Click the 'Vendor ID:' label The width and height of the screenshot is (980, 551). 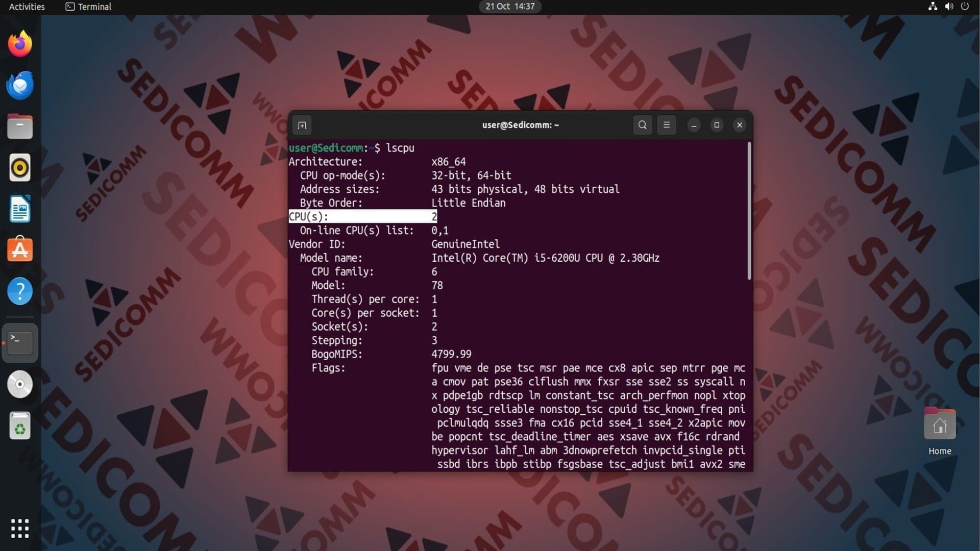317,244
